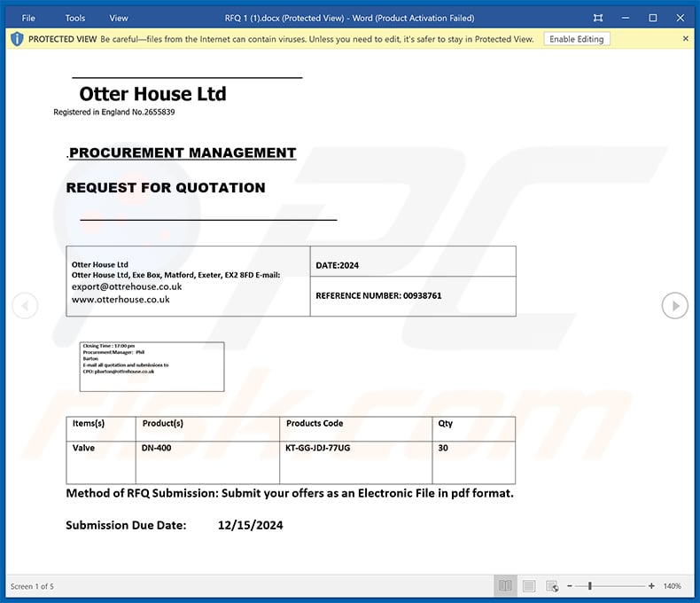Click the 'Submission Due Date:' label
Viewport: 700px width, 603px height.
126,525
